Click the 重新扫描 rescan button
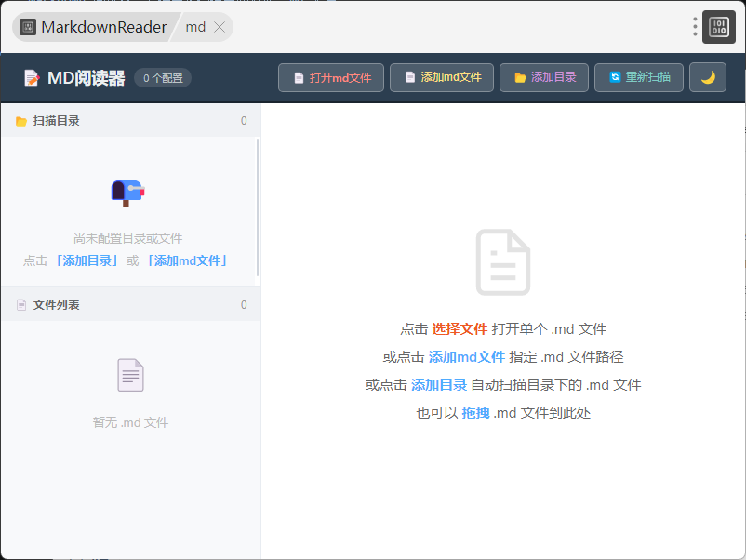746x560 pixels. (639, 77)
